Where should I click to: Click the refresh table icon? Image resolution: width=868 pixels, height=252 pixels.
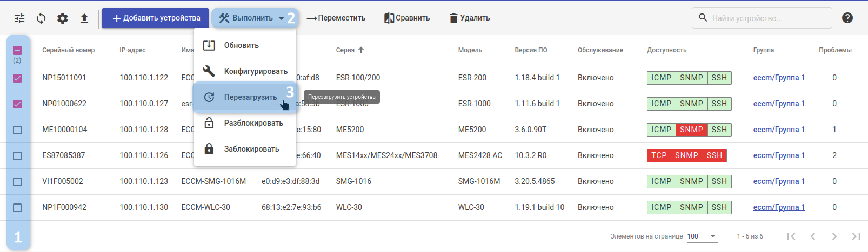point(41,18)
